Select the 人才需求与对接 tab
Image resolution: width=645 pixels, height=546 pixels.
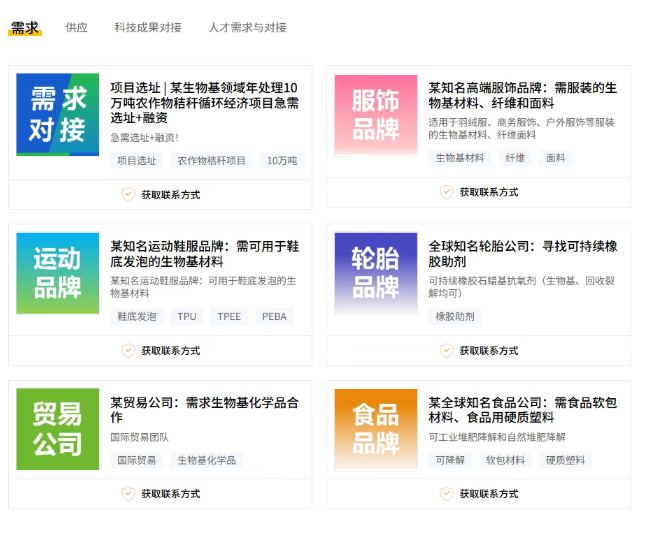247,28
